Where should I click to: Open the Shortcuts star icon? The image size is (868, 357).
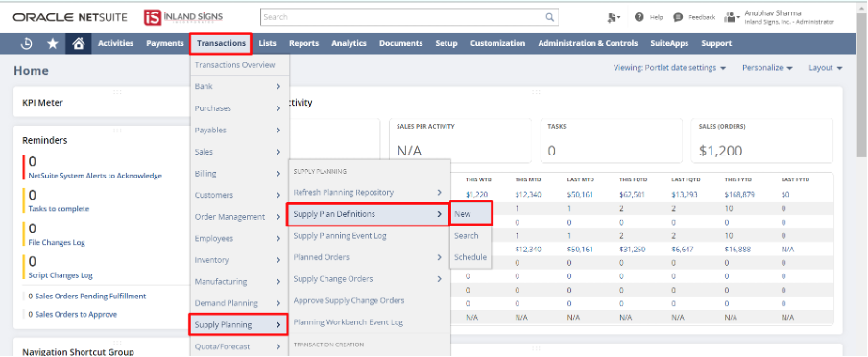tap(53, 44)
